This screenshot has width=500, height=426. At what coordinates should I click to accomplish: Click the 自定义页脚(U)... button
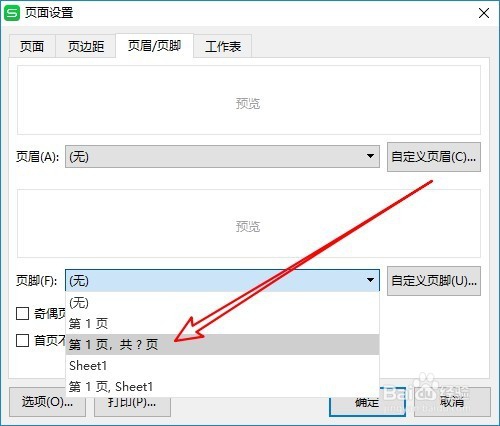(434, 281)
